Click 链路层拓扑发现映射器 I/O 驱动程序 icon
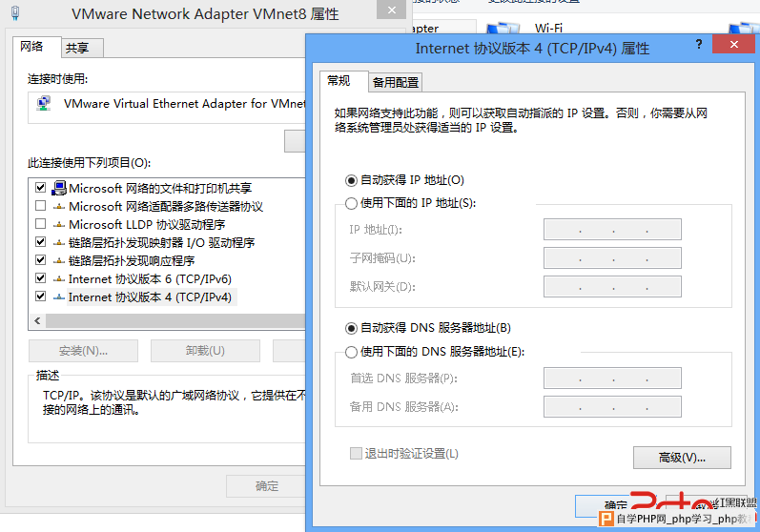This screenshot has height=532, width=760. pyautogui.click(x=59, y=242)
